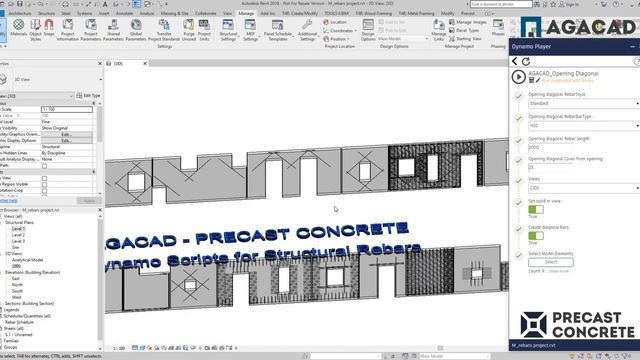The height and width of the screenshot is (360, 640).
Task: Open the properties filter dropdown for View {3D}
Action: tap(37, 96)
